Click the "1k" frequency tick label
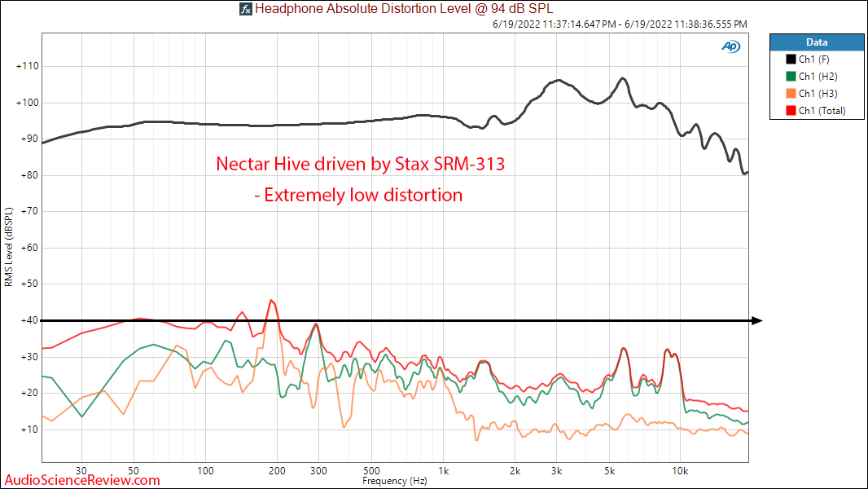868x489 pixels. click(444, 471)
